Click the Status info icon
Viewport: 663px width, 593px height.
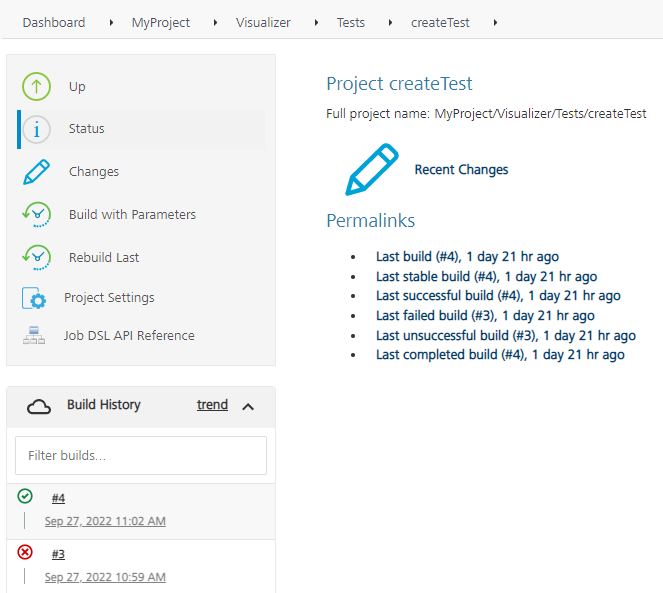(x=37, y=129)
